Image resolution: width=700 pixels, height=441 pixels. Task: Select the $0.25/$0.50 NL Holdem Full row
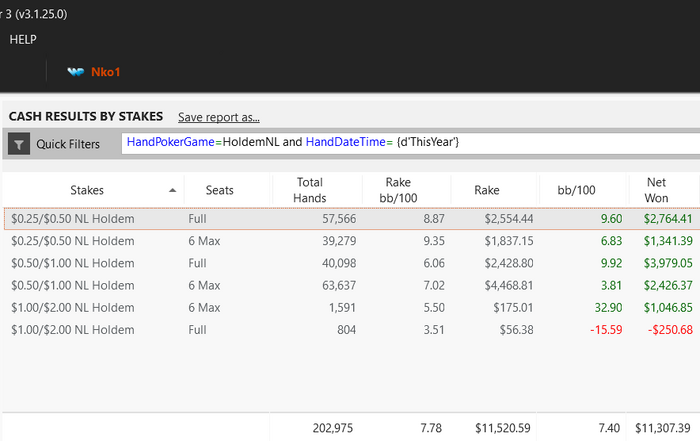[352, 219]
